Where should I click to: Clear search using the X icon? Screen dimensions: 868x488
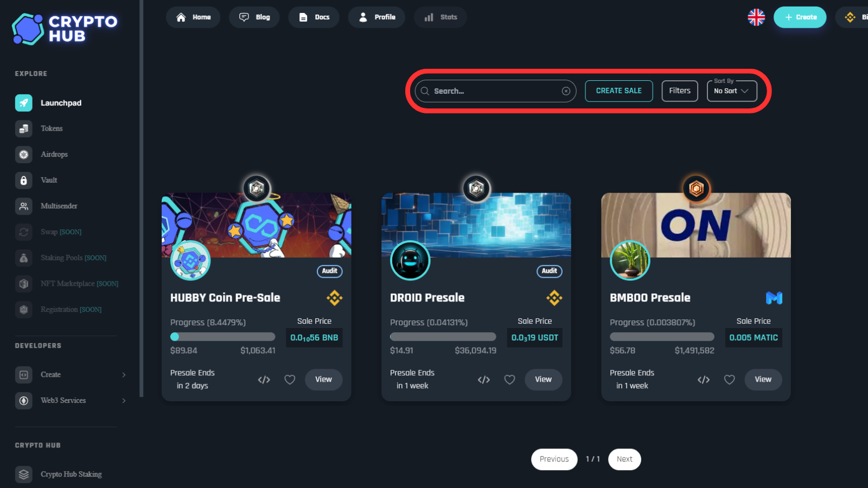click(x=566, y=91)
